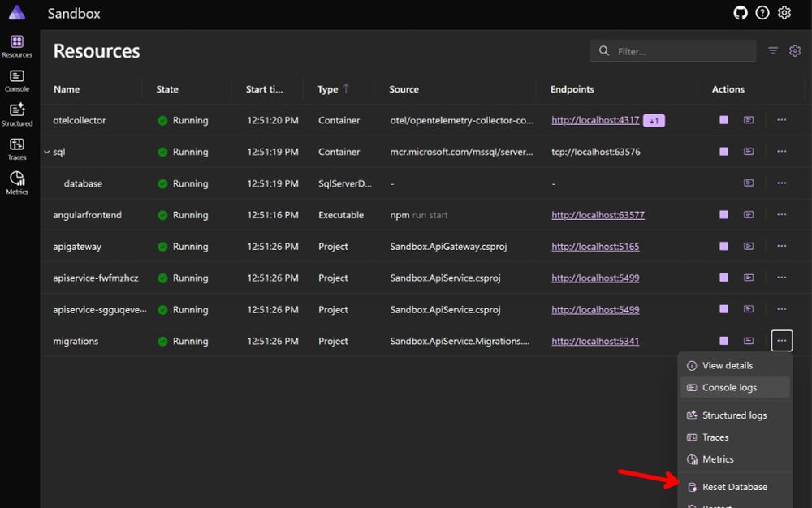The width and height of the screenshot is (812, 508).
Task: Open angularfrontend endpoint localhost:63577
Action: click(x=598, y=215)
